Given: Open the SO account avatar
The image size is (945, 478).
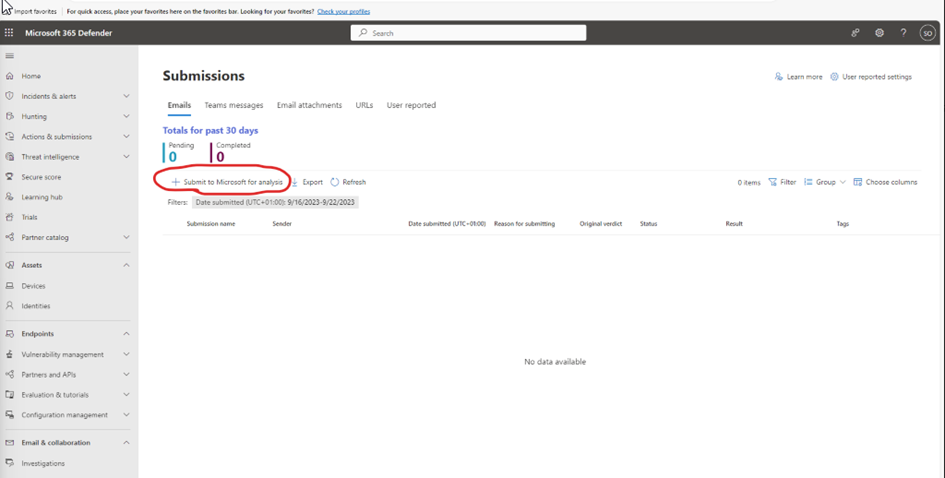Looking at the screenshot, I should [928, 33].
